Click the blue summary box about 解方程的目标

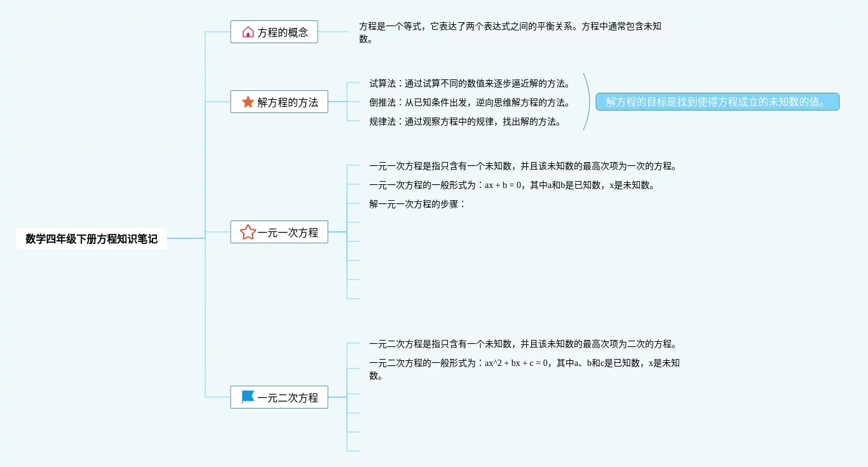point(717,102)
